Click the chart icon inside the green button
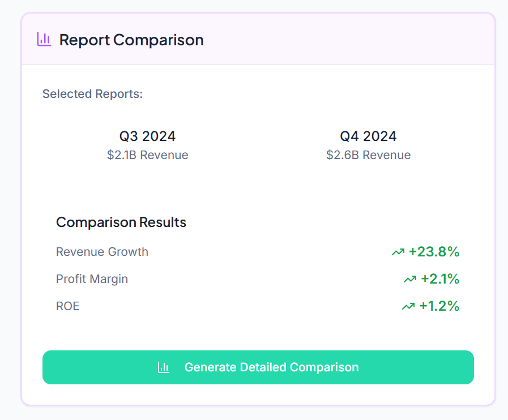This screenshot has width=508, height=420. 164,367
